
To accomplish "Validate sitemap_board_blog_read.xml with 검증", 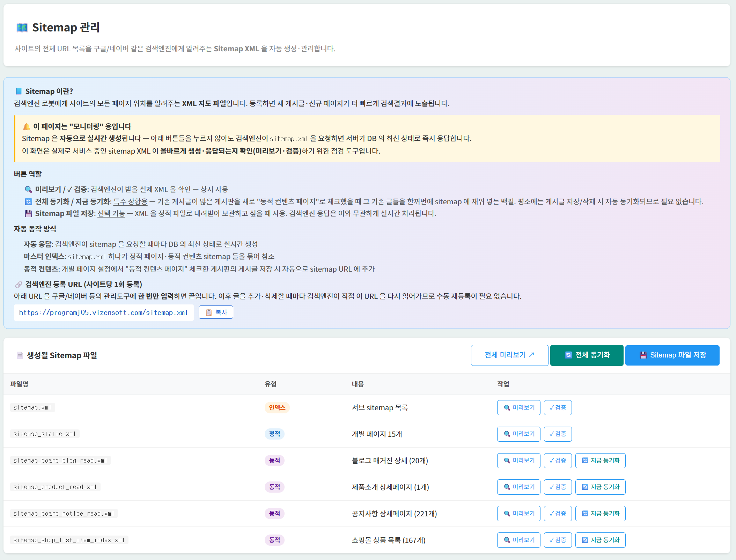I will pos(558,460).
